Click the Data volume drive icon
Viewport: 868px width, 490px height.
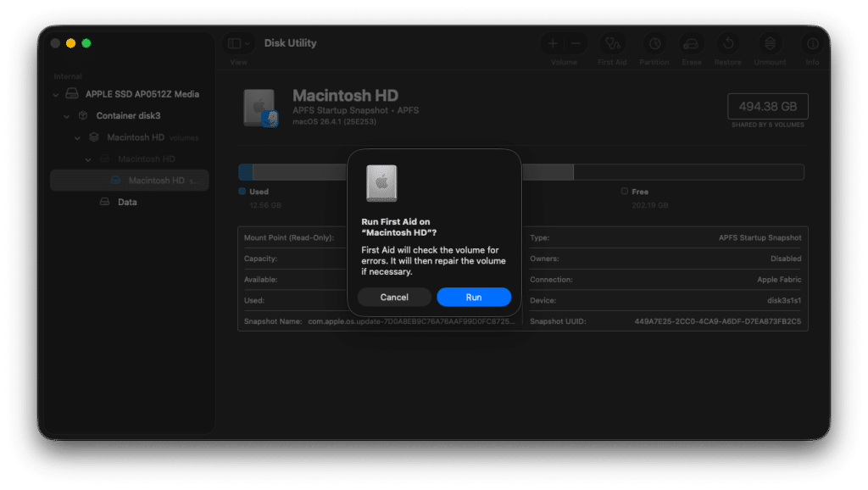pos(104,202)
